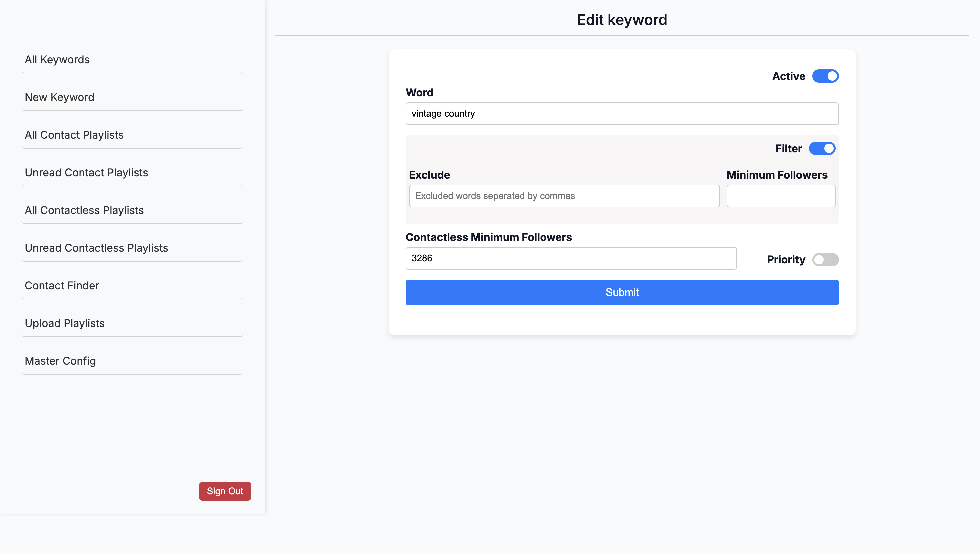Viewport: 980px width, 554px height.
Task: Toggle the Active switch off
Action: click(825, 76)
